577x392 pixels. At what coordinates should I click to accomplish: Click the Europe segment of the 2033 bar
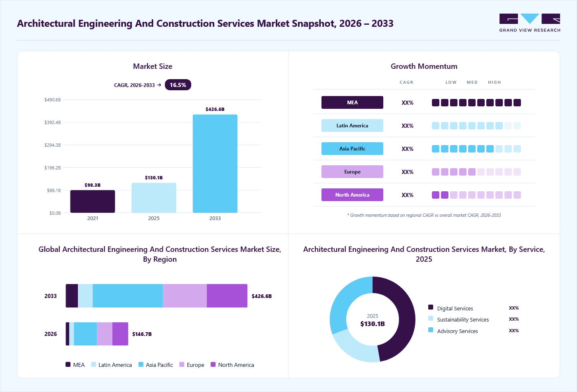pyautogui.click(x=185, y=296)
